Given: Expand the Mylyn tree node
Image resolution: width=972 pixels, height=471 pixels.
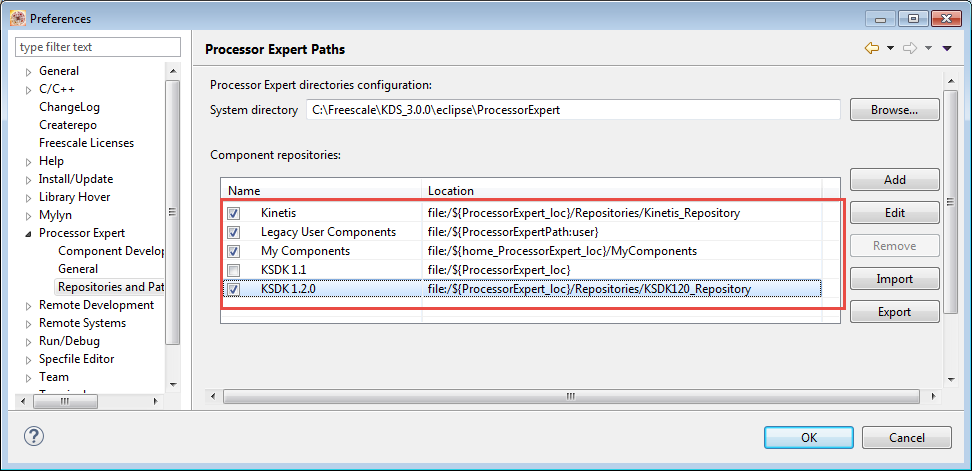Looking at the screenshot, I should 28,216.
